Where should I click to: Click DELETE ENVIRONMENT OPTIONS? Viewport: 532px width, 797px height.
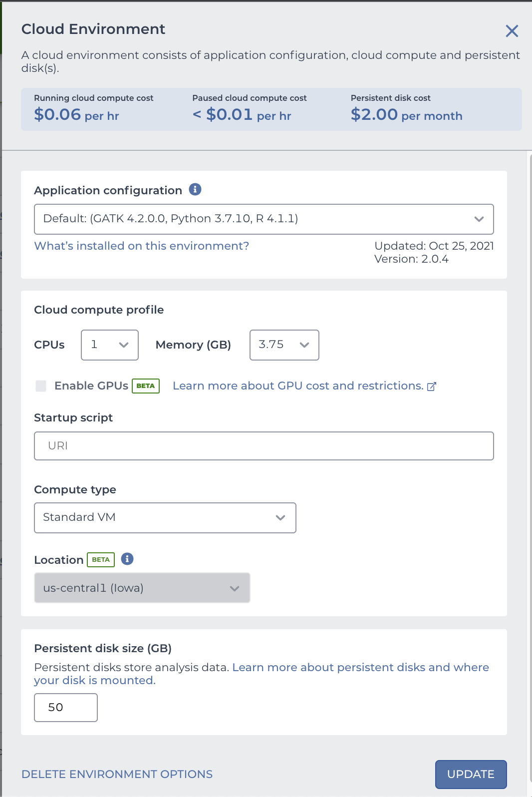(x=117, y=774)
